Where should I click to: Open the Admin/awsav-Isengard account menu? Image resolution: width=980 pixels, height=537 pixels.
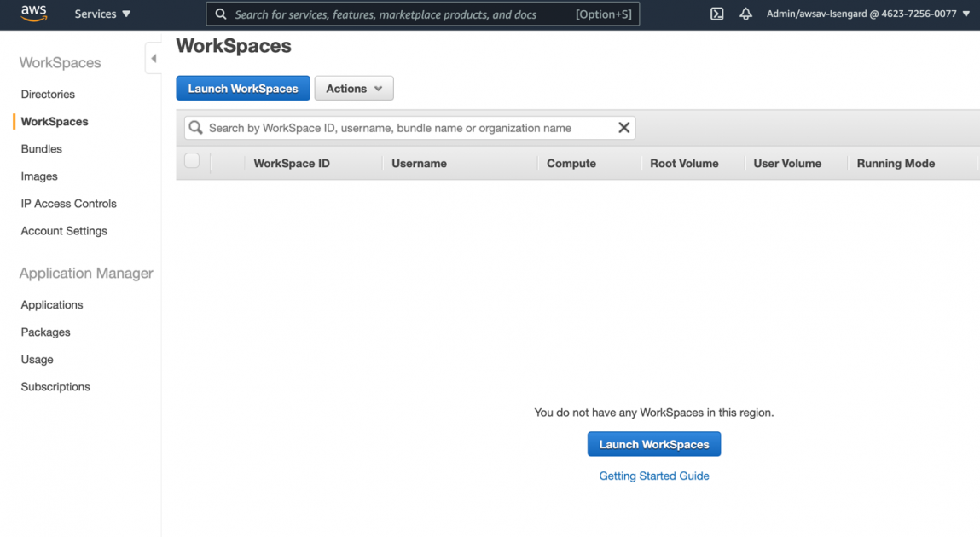tap(868, 14)
